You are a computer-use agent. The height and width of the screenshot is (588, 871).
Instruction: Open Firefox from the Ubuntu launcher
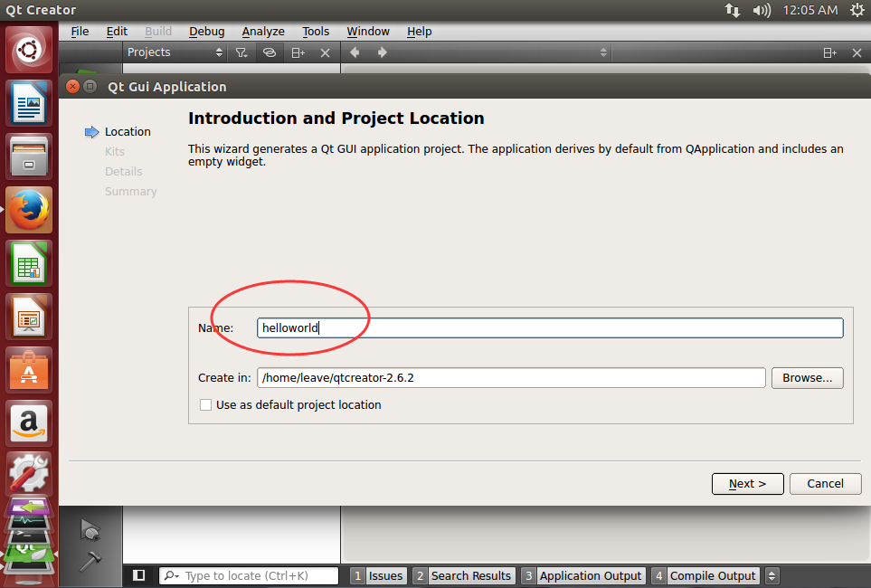pos(29,210)
